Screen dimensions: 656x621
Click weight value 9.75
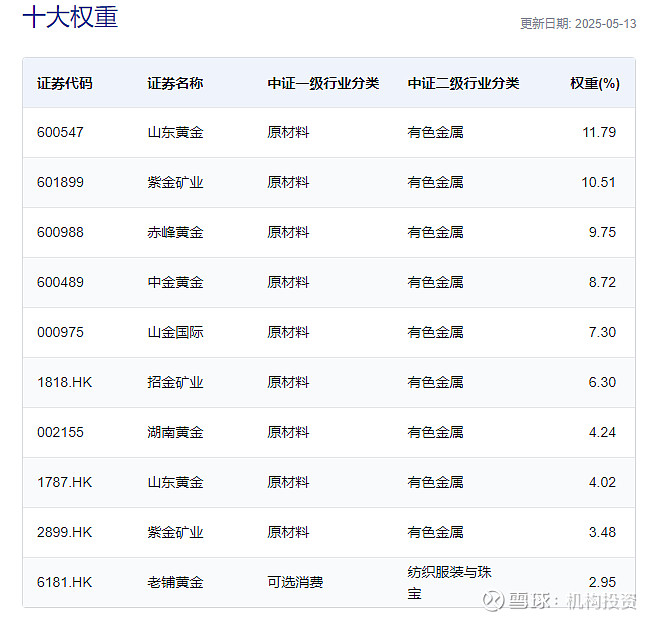602,232
